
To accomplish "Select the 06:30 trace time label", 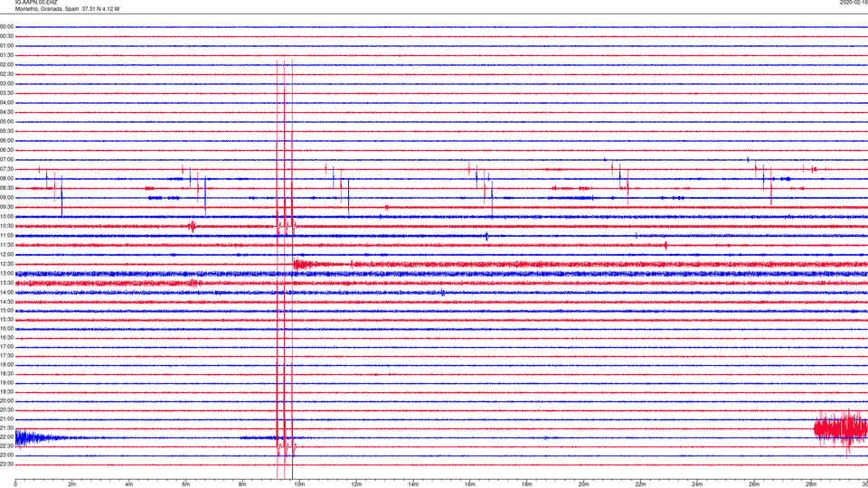I will 6,150.
